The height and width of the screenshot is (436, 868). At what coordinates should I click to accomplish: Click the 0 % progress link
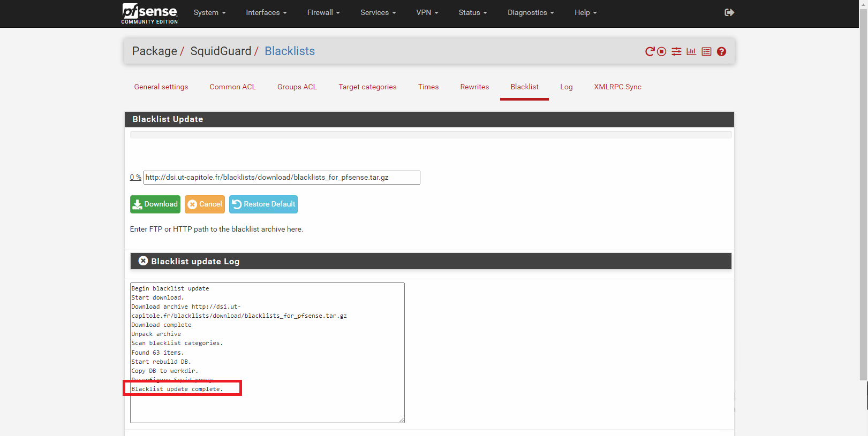[135, 177]
